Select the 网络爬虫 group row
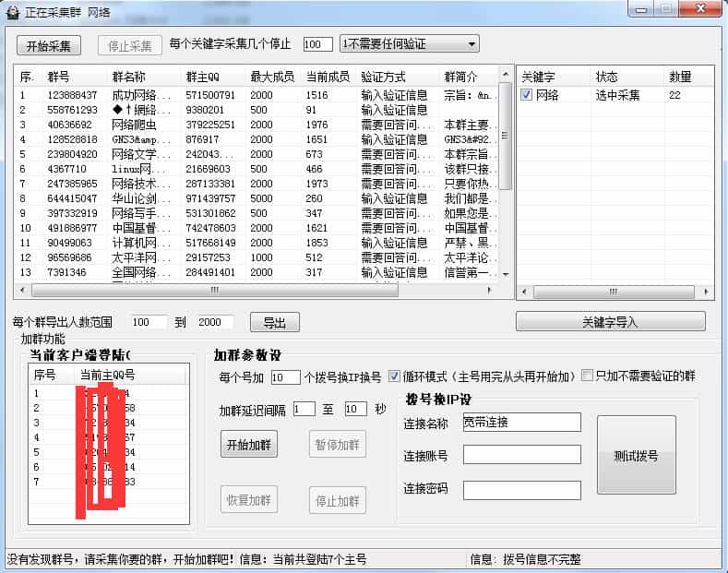 (257, 125)
